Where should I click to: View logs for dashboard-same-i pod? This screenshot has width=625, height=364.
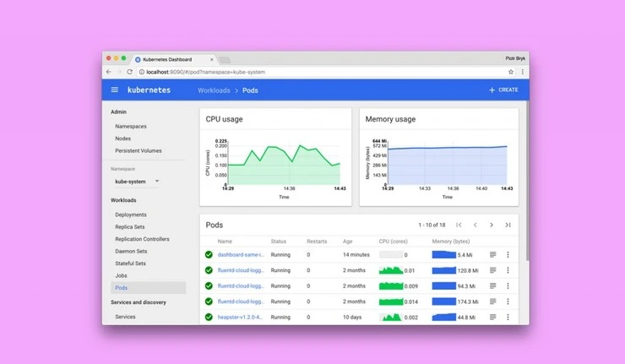click(492, 254)
